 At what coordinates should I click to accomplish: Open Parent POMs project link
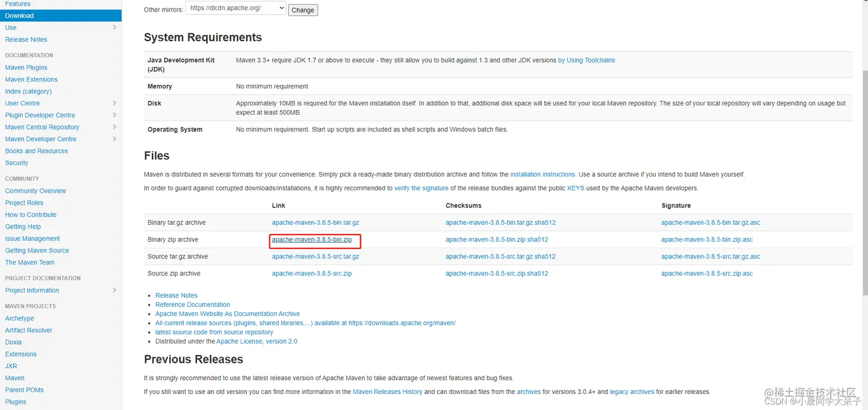[x=24, y=390]
